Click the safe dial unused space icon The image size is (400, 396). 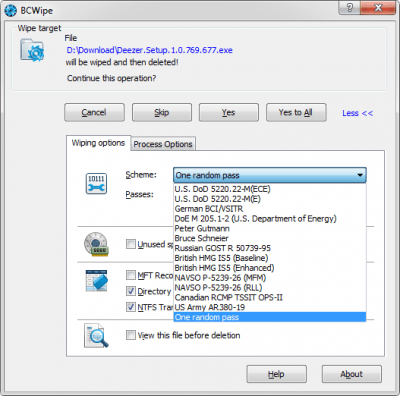(96, 245)
